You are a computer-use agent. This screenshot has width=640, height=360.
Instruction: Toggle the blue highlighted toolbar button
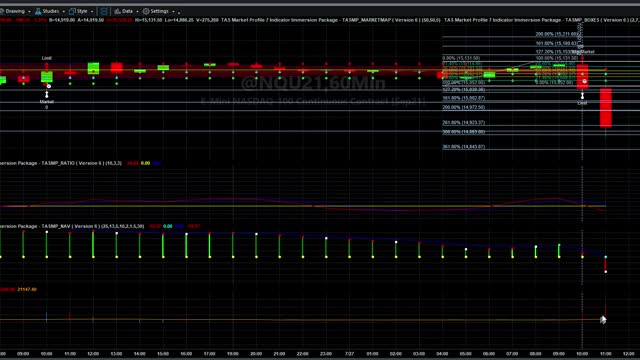104,11
